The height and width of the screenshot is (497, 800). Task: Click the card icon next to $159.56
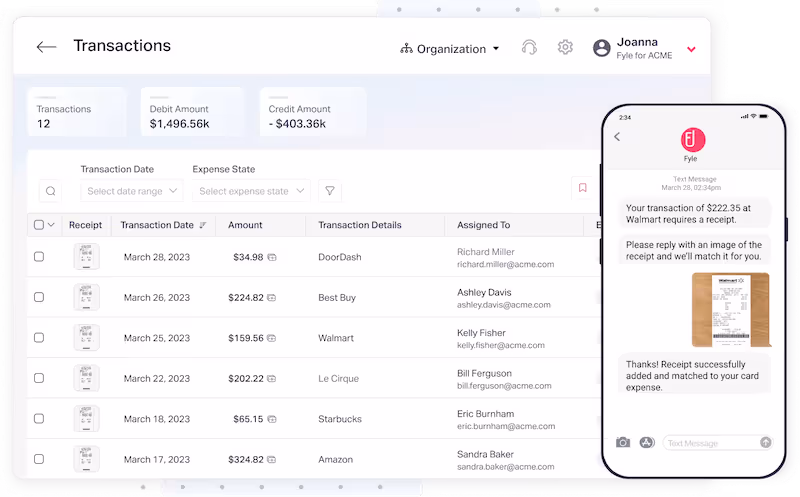click(271, 338)
